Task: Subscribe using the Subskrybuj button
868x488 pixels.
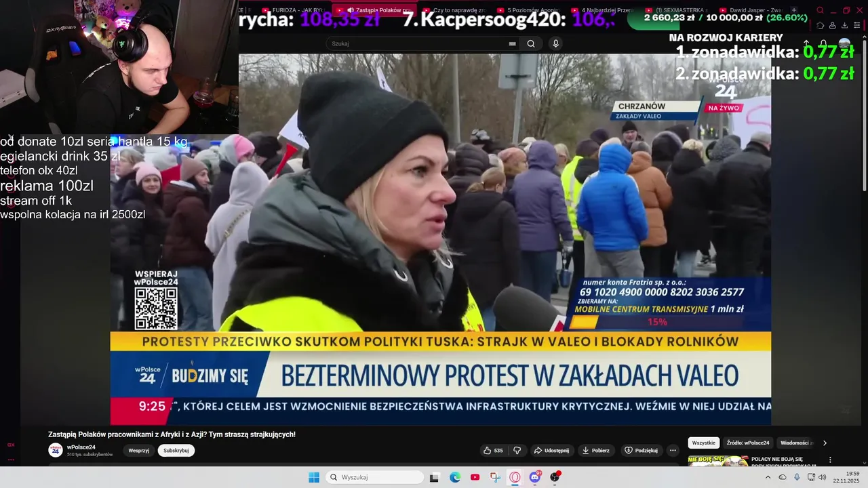Action: tap(176, 450)
